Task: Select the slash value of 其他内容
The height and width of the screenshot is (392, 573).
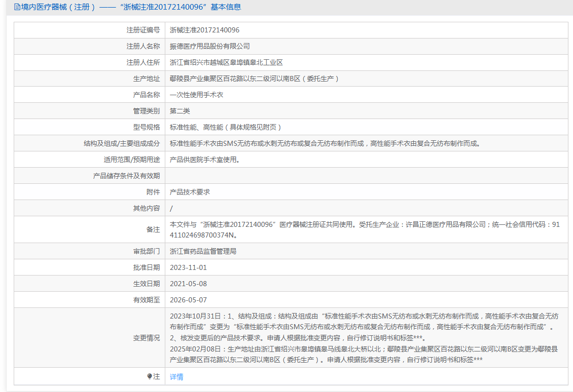Action: click(x=171, y=209)
